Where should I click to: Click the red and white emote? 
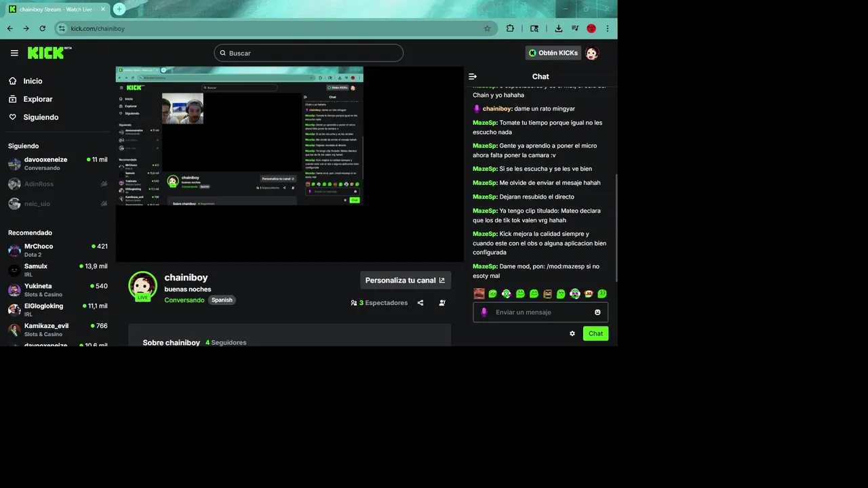[x=589, y=293]
